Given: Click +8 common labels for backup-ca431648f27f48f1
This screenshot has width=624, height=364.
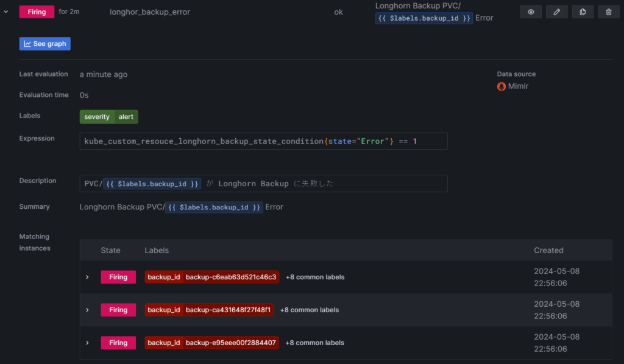Looking at the screenshot, I should click(x=310, y=310).
